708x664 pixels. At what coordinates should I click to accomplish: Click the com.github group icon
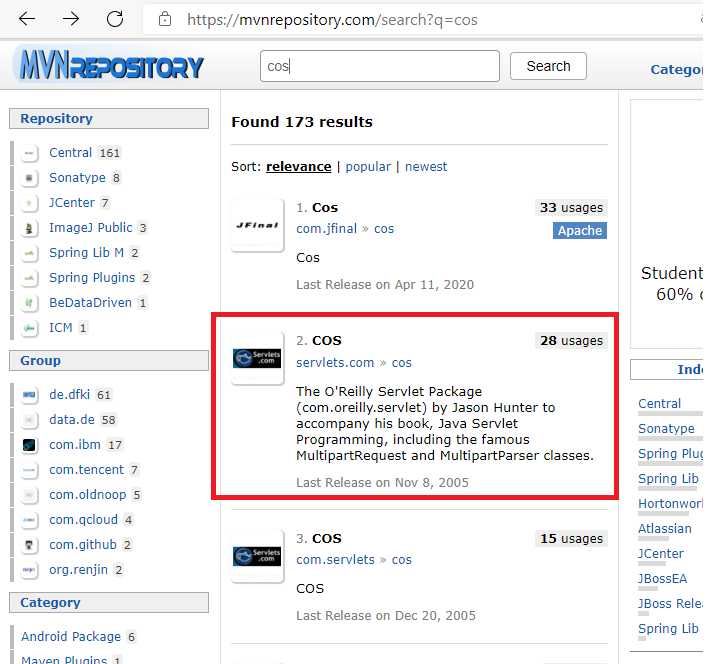[29, 545]
